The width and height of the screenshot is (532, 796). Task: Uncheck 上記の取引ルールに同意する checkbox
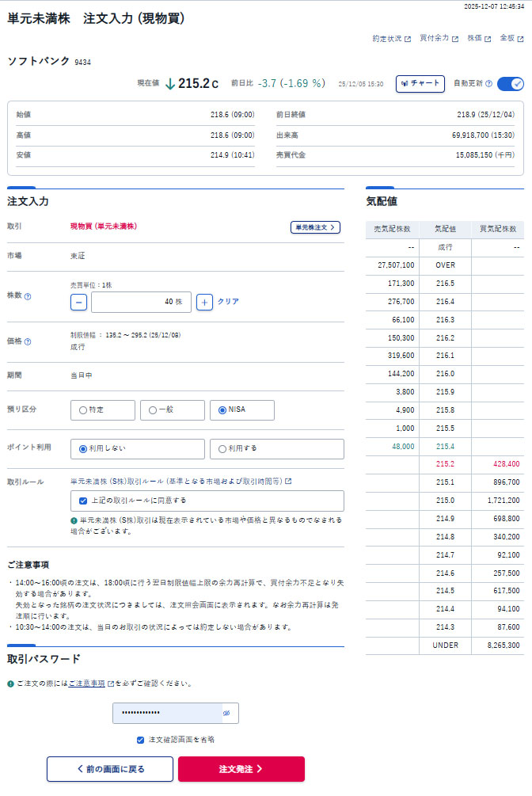click(83, 501)
